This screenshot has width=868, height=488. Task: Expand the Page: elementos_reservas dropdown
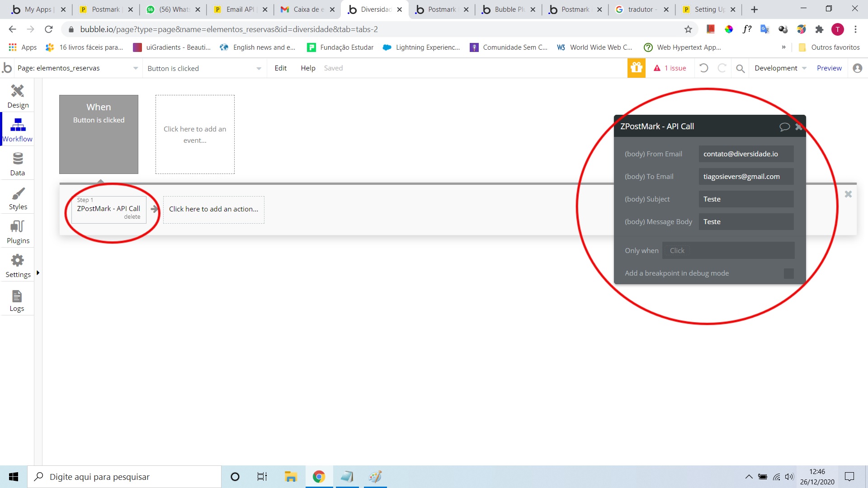(x=77, y=68)
